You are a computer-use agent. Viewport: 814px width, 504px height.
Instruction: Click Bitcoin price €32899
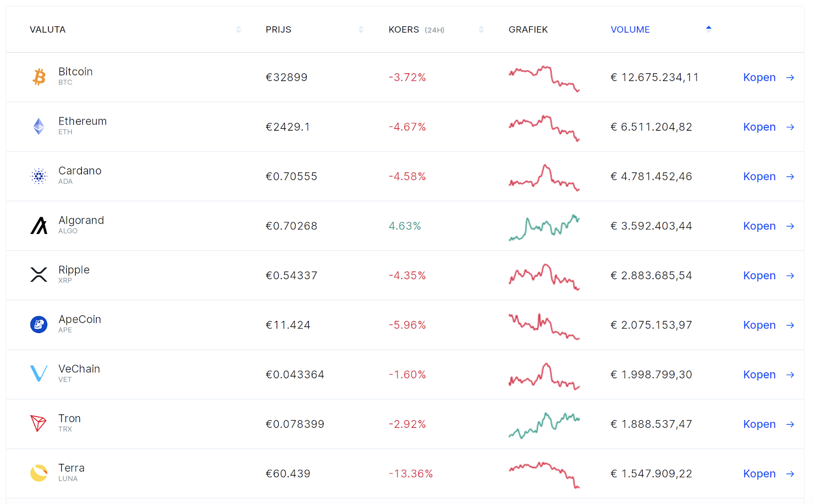tap(286, 77)
